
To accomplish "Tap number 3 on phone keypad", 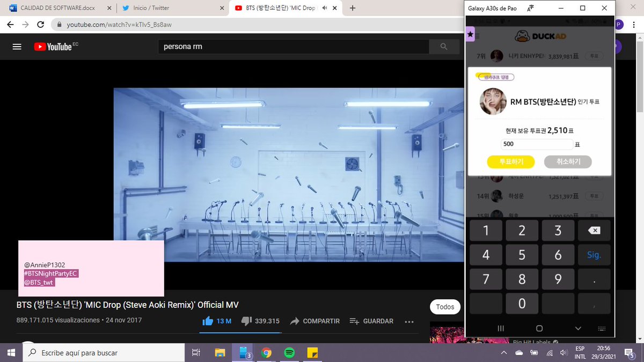I will point(558,231).
